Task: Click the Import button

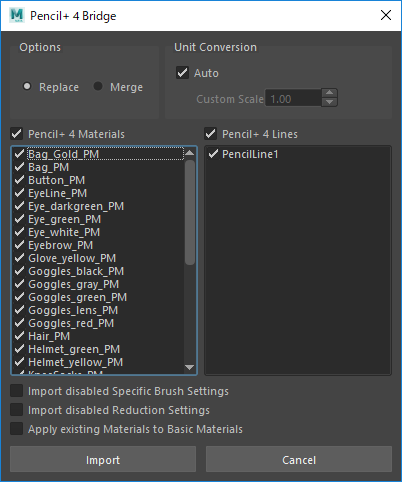Action: (103, 459)
